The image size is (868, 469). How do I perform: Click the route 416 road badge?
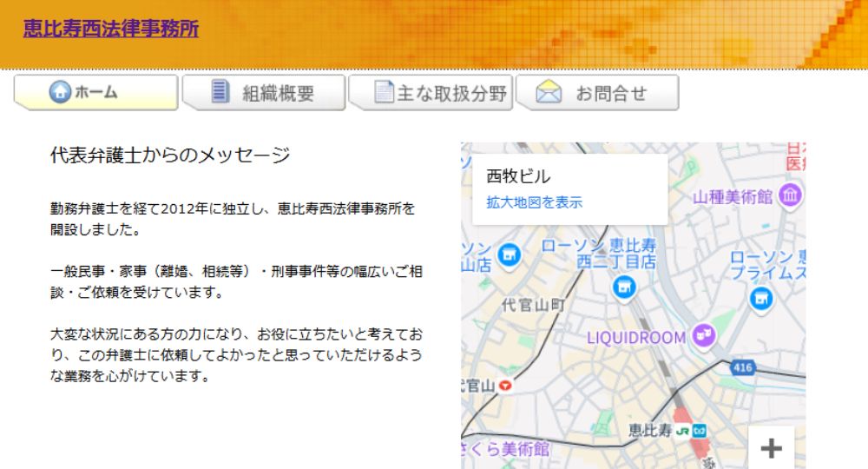743,368
